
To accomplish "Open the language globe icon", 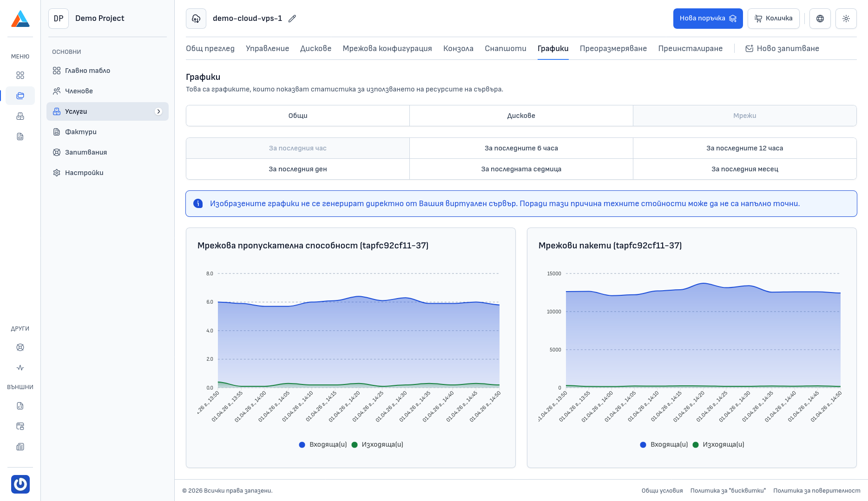I will point(820,19).
